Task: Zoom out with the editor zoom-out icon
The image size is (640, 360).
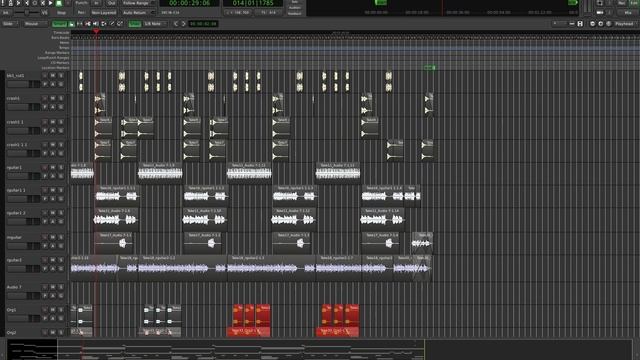Action: tap(593, 24)
